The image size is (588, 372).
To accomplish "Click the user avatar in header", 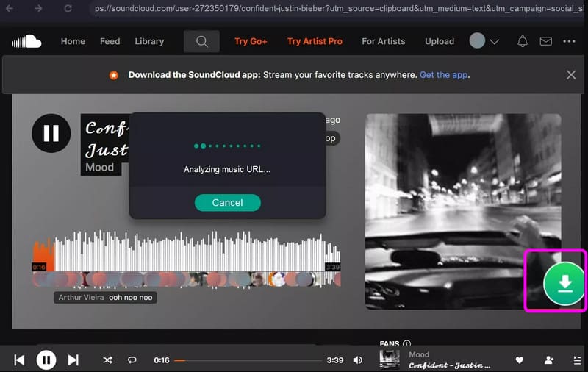I will [477, 40].
